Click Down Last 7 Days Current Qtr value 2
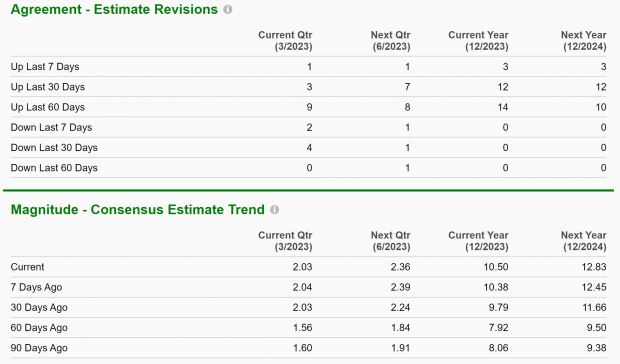The width and height of the screenshot is (620, 364). (x=309, y=127)
